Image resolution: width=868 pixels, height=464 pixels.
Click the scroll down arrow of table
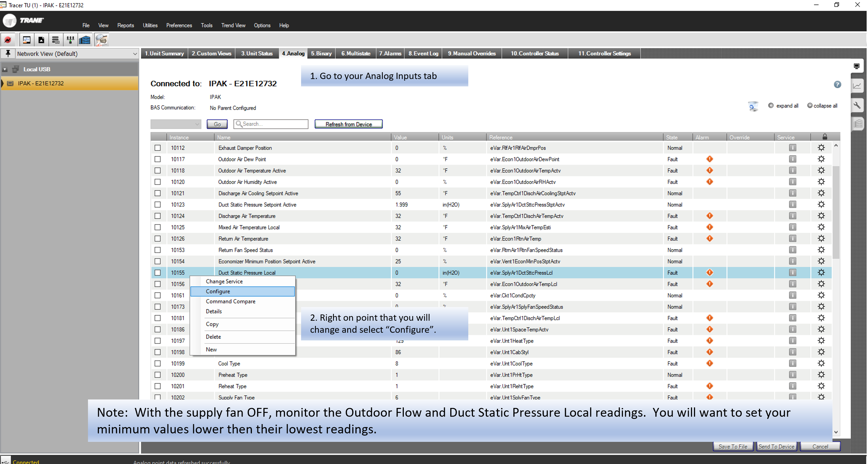click(x=836, y=432)
